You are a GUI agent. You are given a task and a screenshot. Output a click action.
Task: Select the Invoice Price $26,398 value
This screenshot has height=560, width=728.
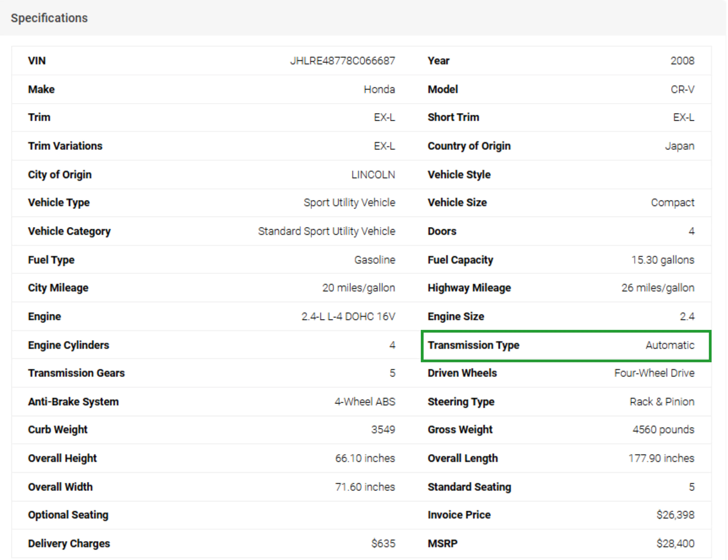(677, 515)
